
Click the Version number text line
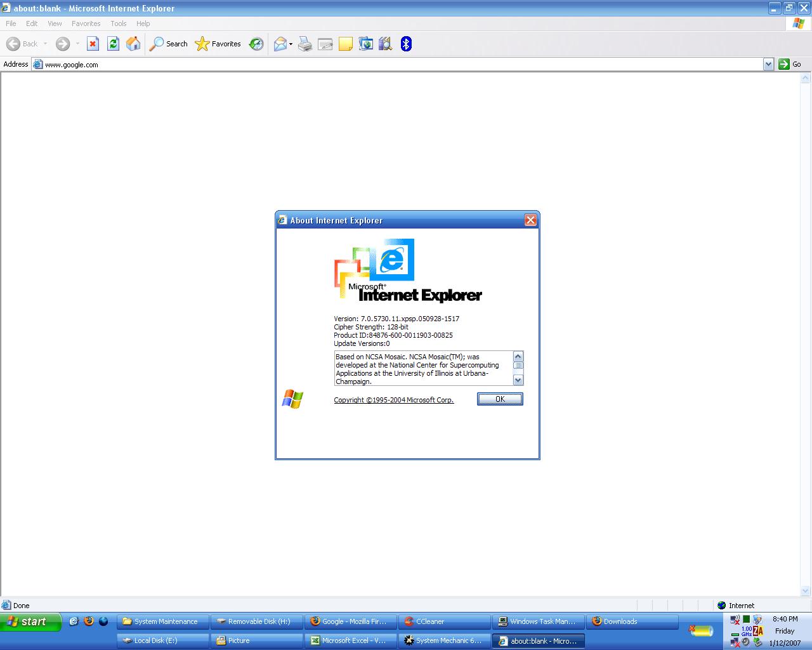[396, 319]
